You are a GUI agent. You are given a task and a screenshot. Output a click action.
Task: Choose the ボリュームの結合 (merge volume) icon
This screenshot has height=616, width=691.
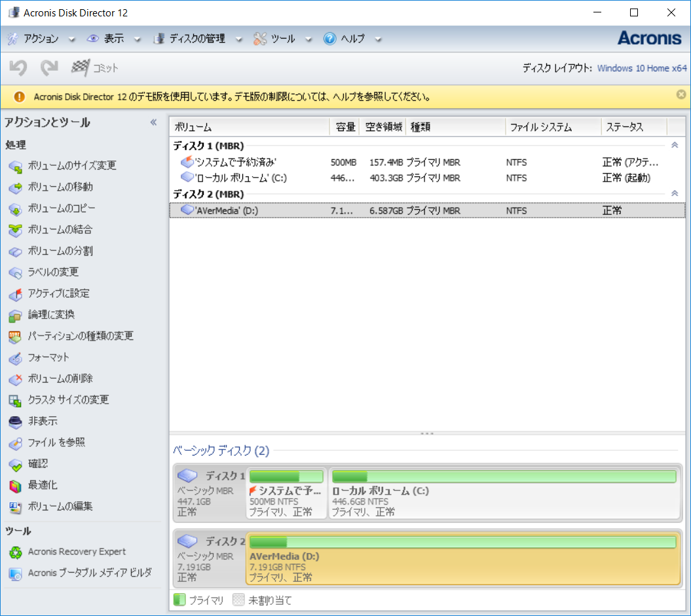16,230
